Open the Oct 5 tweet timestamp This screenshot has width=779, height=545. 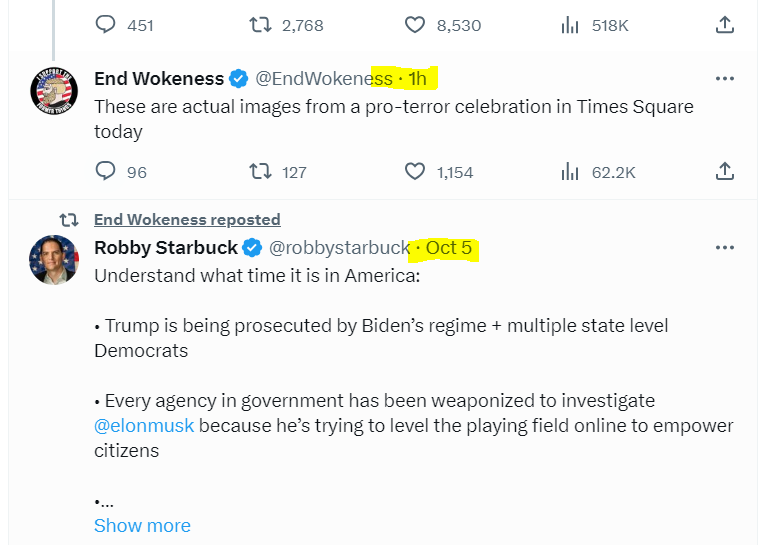(x=449, y=248)
